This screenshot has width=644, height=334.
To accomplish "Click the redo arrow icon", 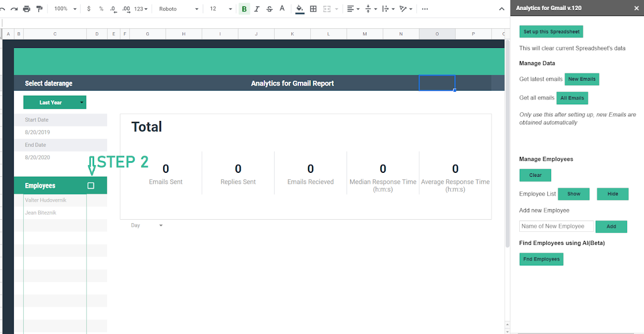I will [14, 9].
